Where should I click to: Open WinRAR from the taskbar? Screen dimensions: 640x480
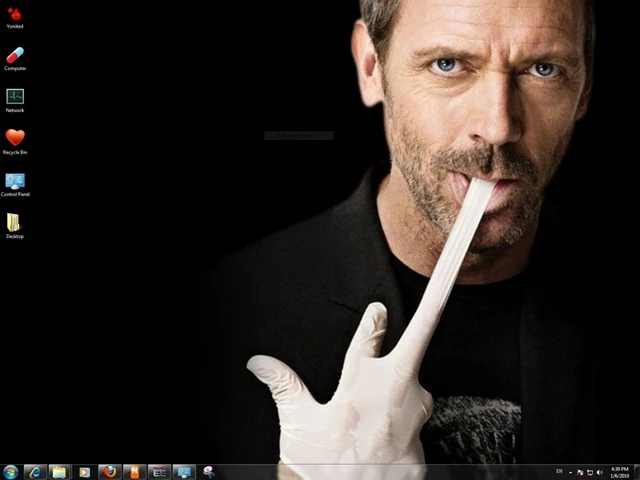tap(159, 472)
